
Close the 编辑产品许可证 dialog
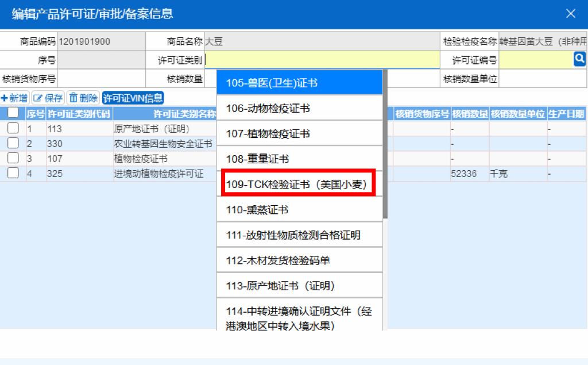(571, 13)
